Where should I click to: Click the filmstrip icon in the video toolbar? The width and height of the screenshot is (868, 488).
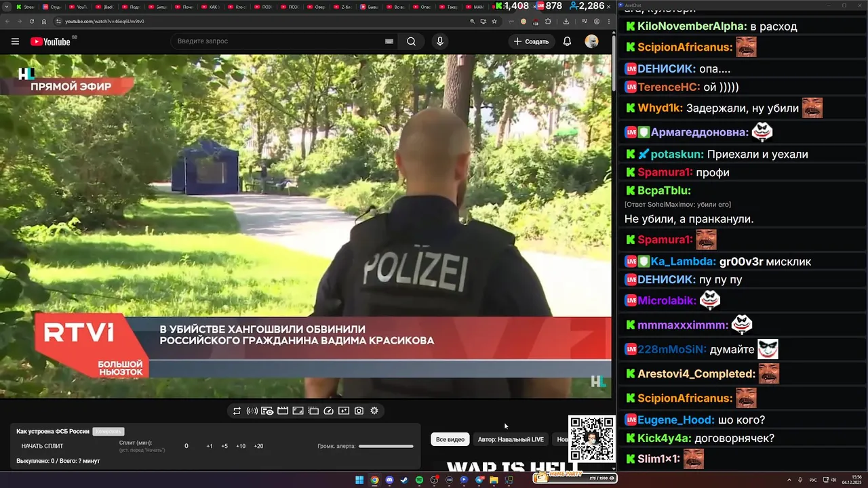(313, 411)
